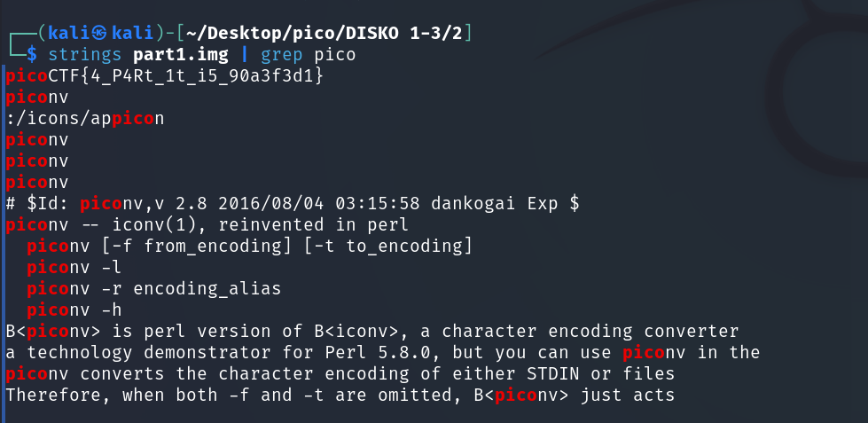Click the picoCTF{4_P4Rt_1t_i5_90a3f3d1} flag text
This screenshot has height=423, width=868.
[x=164, y=76]
